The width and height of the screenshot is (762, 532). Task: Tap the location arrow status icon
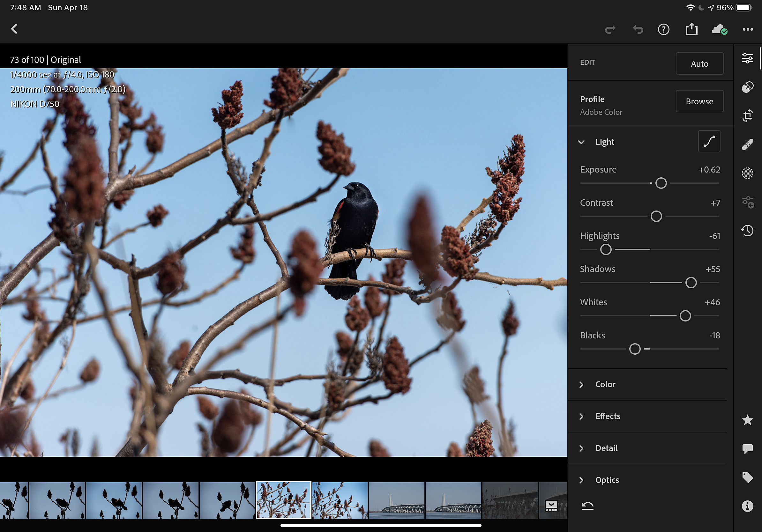click(711, 8)
